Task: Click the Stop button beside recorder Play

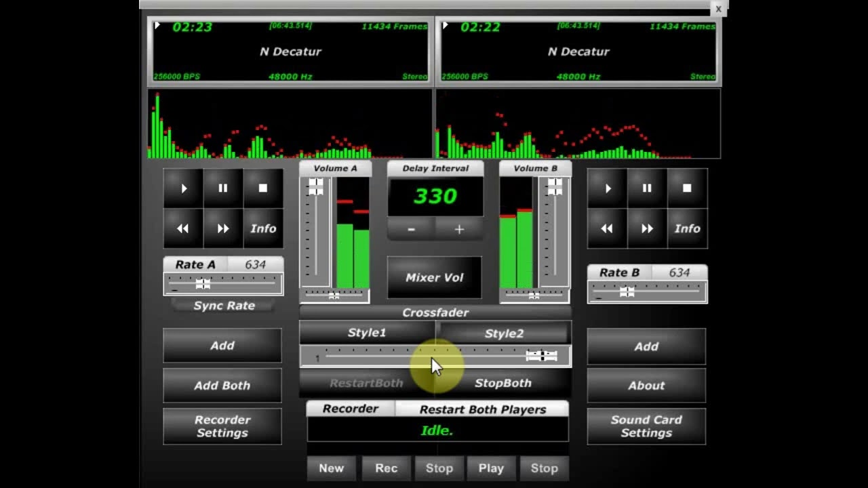Action: pyautogui.click(x=545, y=468)
